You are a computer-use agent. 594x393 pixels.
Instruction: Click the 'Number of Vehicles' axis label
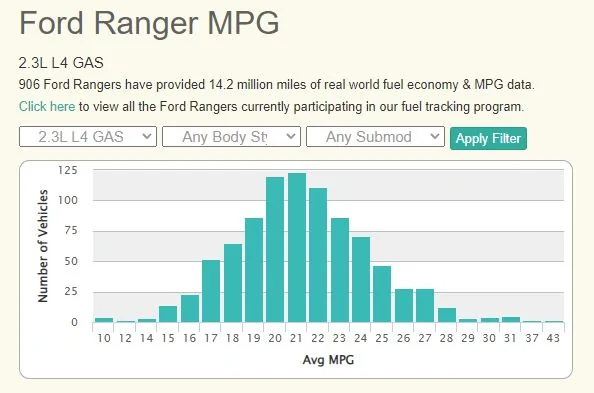(43, 246)
